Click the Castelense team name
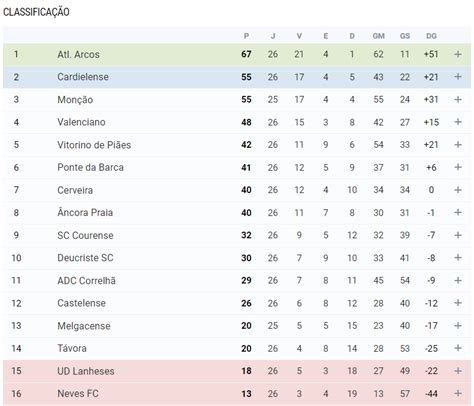Viewport: 474px width, 406px height. (x=81, y=303)
